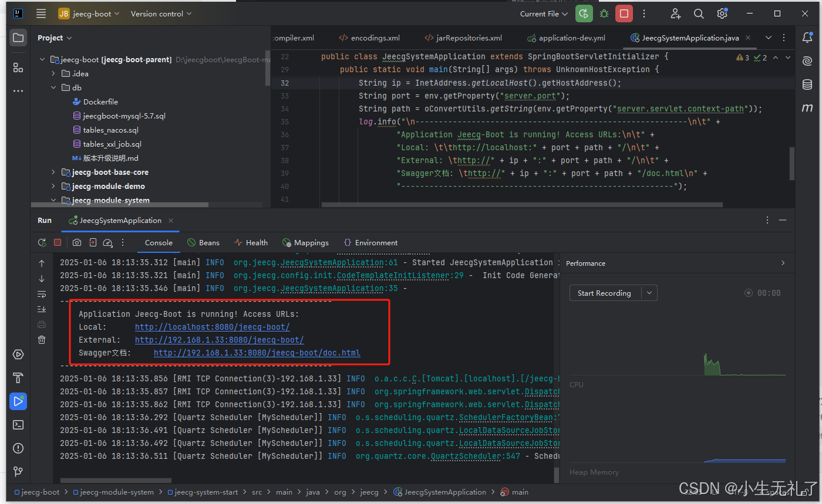The image size is (822, 504).
Task: Click the profiler gauge icon in Run toolbar
Action: (107, 242)
